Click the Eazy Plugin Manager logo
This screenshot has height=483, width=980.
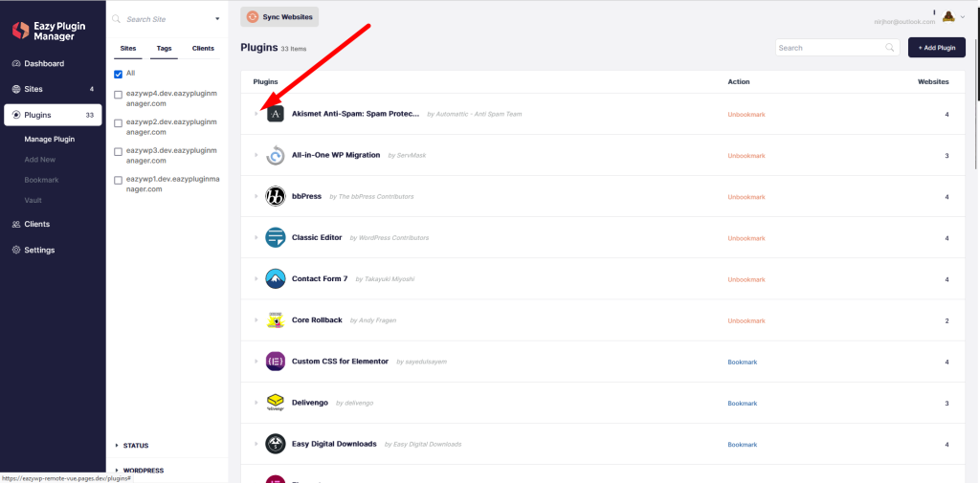[x=47, y=31]
